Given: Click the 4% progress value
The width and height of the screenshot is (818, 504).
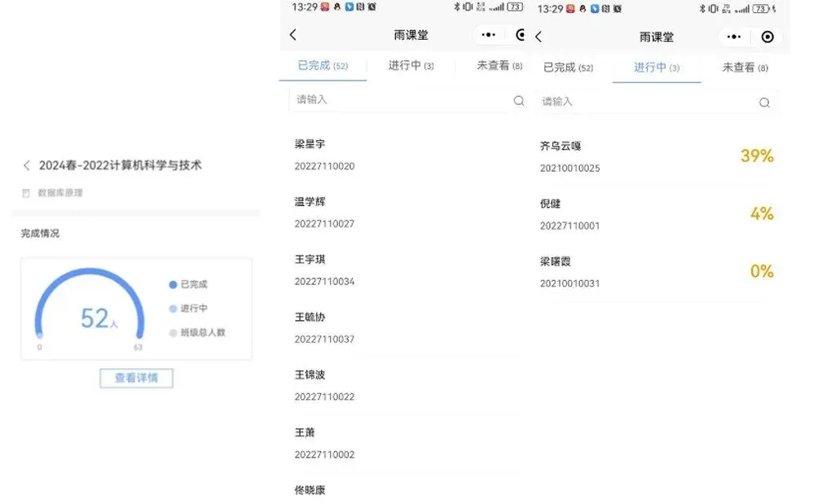Looking at the screenshot, I should 762,213.
